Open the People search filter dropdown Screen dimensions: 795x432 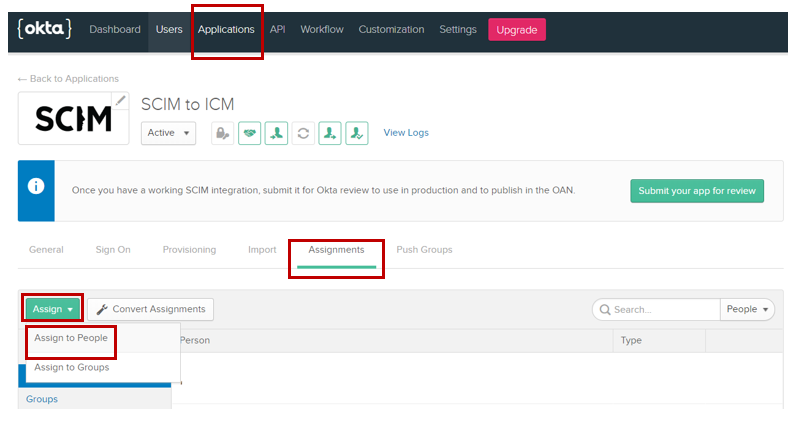click(747, 309)
